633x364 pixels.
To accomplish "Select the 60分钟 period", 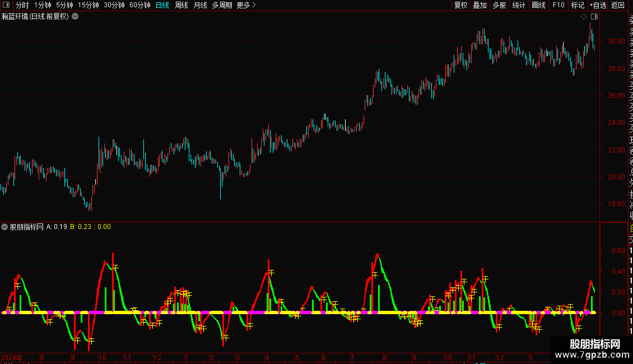I will [140, 5].
